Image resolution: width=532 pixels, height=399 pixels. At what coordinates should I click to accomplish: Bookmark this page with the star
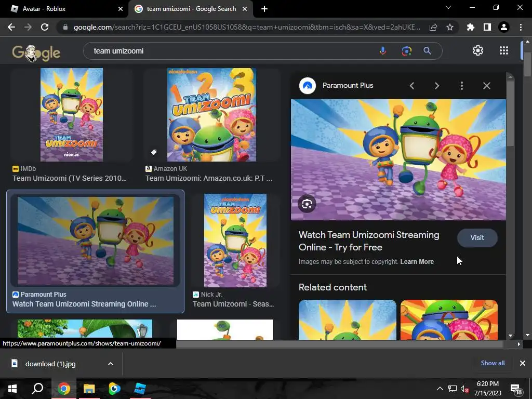point(450,27)
